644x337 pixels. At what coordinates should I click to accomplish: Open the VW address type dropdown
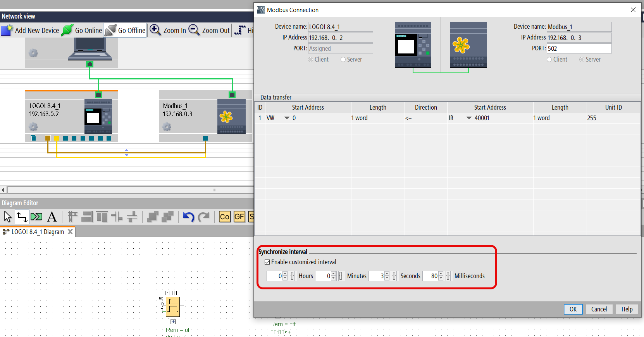click(287, 118)
